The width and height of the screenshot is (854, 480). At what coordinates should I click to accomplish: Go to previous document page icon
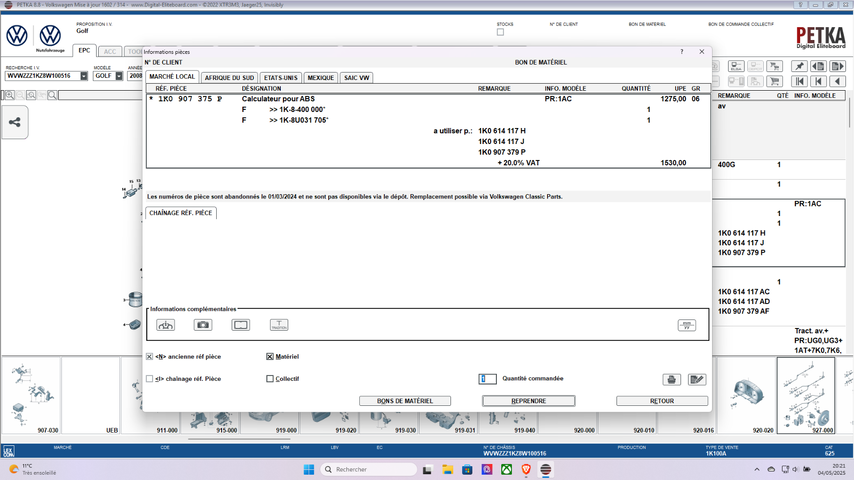818,66
